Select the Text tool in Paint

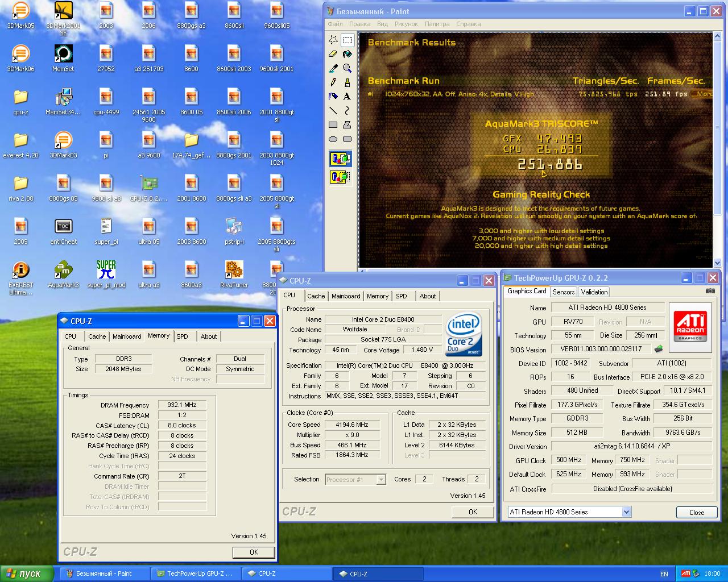pos(348,97)
